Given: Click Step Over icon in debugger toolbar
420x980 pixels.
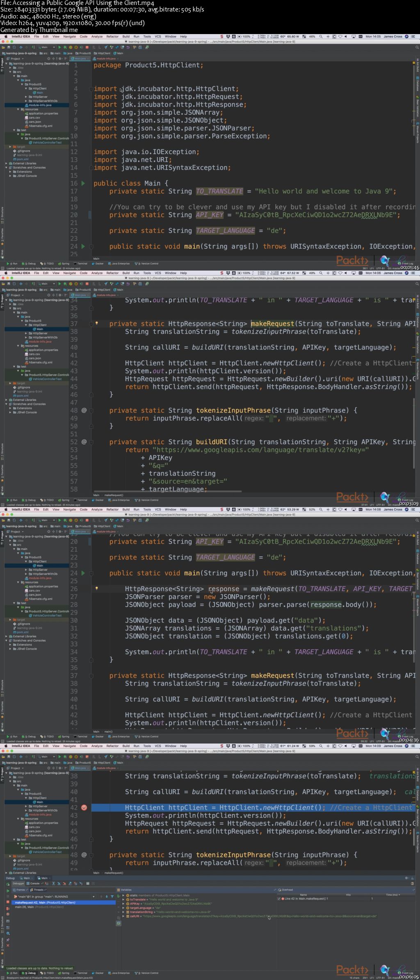Looking at the screenshot, I should (53, 884).
